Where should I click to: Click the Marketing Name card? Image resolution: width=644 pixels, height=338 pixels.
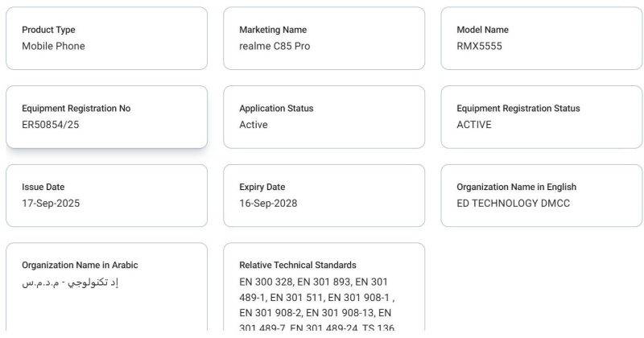coord(324,38)
